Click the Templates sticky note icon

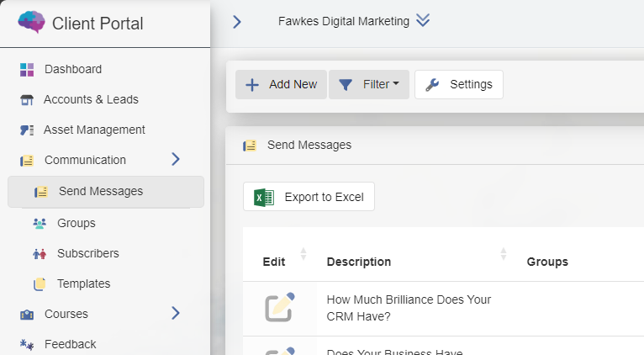coord(40,284)
